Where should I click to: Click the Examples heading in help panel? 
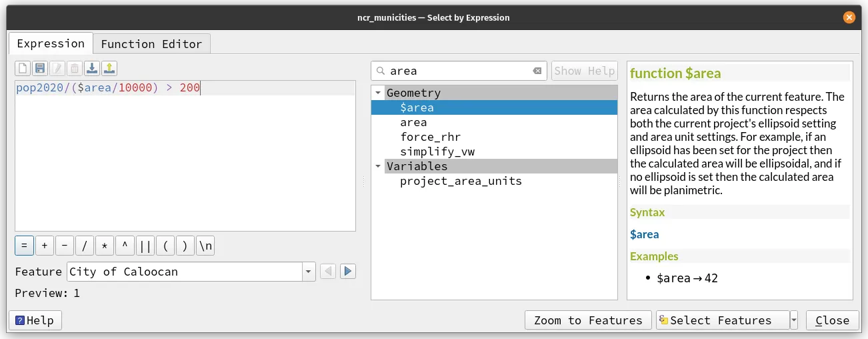[654, 256]
